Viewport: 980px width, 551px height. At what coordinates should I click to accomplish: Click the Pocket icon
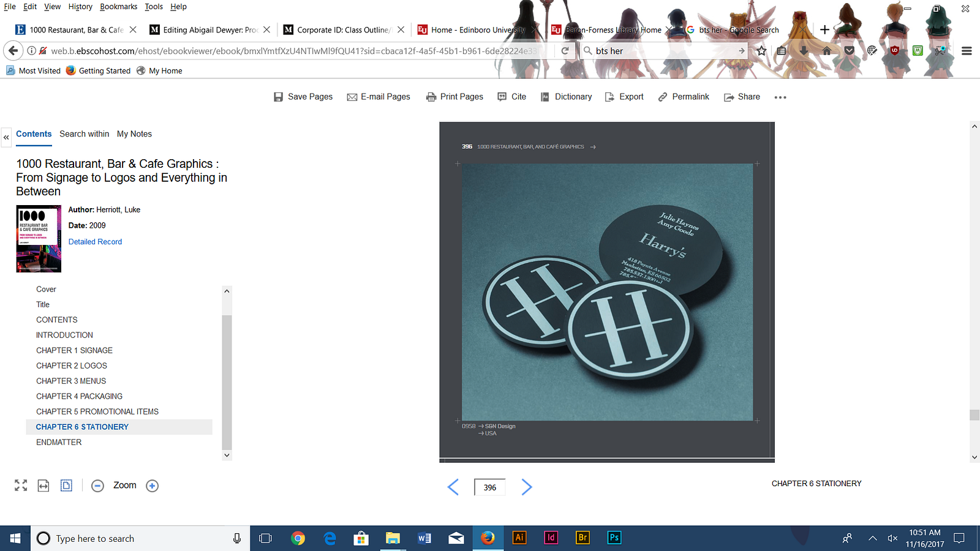[849, 51]
